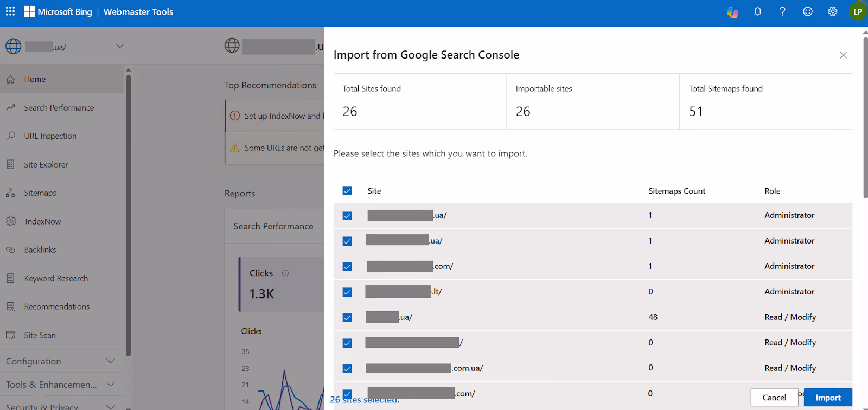
Task: Uncheck the .lt/ site checkbox
Action: click(x=347, y=292)
